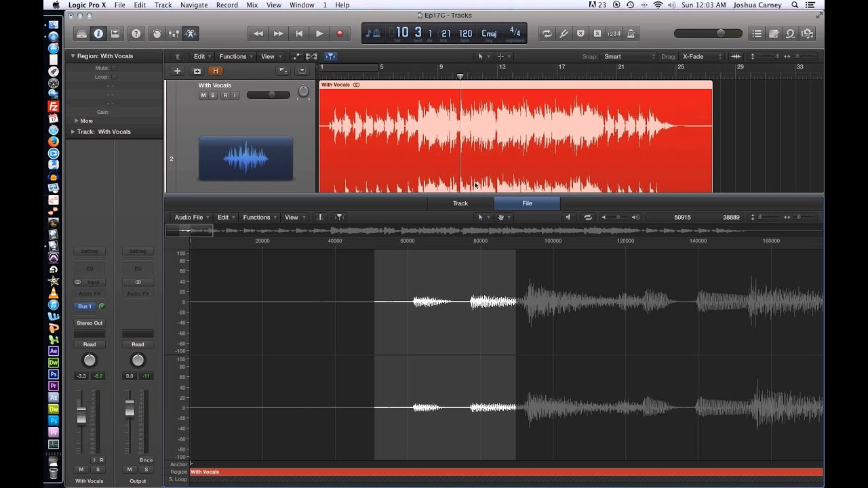868x488 pixels.
Task: Duplicate track button
Action: (x=197, y=70)
